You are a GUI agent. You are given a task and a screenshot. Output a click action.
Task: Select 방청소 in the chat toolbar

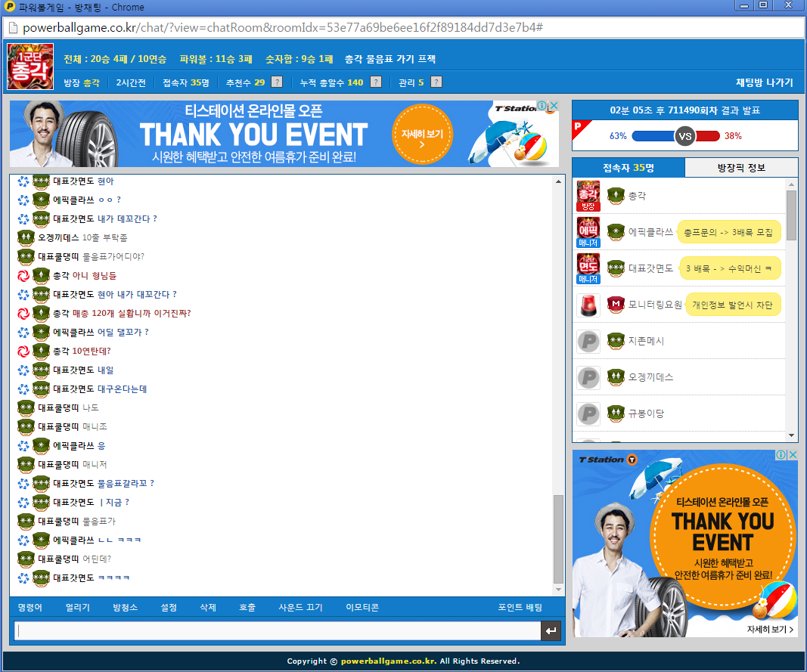[x=125, y=607]
